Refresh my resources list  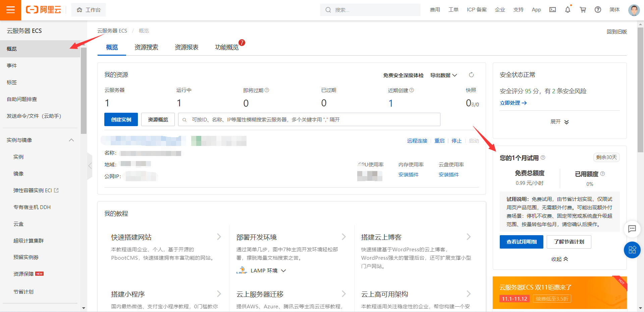[471, 75]
